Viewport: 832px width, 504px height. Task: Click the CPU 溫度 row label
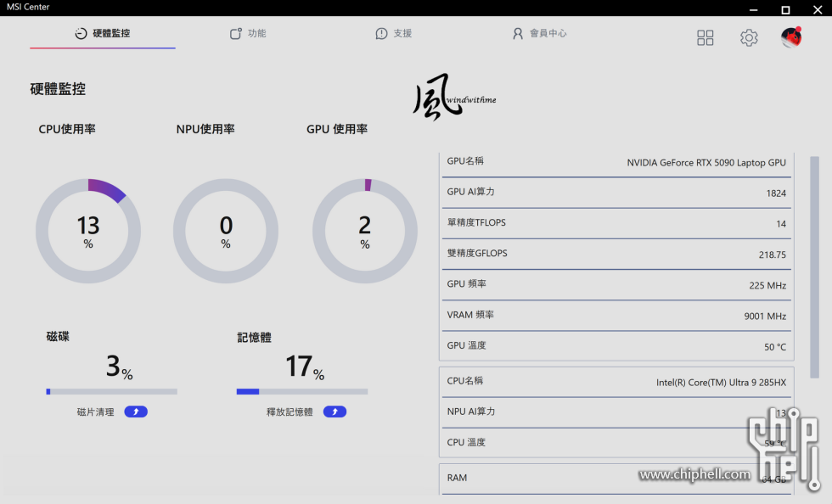[x=466, y=442]
